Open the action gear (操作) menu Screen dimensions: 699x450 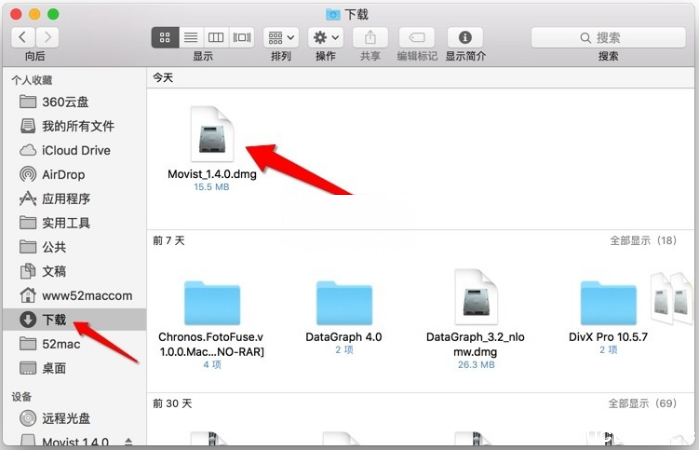pos(325,37)
